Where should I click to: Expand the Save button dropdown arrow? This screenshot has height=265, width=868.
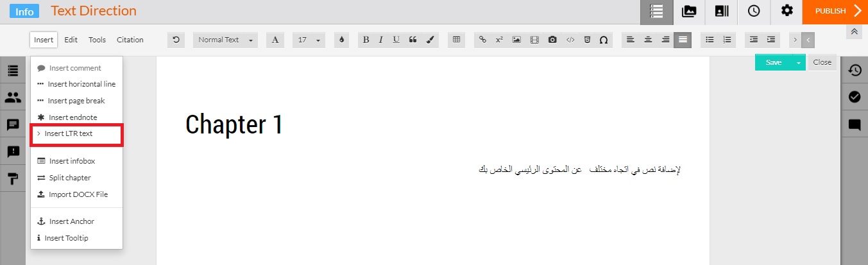tap(799, 62)
